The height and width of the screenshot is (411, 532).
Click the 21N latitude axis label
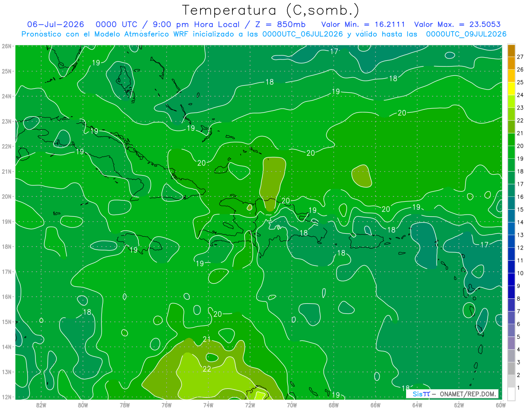tap(7, 171)
